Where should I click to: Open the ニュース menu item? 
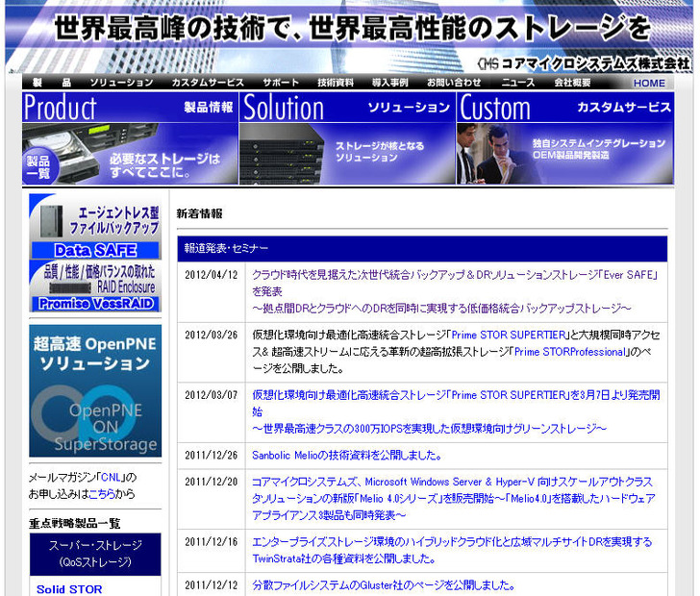pos(517,83)
